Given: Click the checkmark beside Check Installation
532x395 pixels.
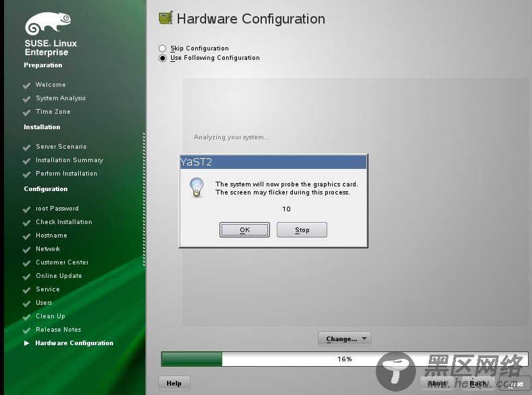Looking at the screenshot, I should tap(26, 223).
